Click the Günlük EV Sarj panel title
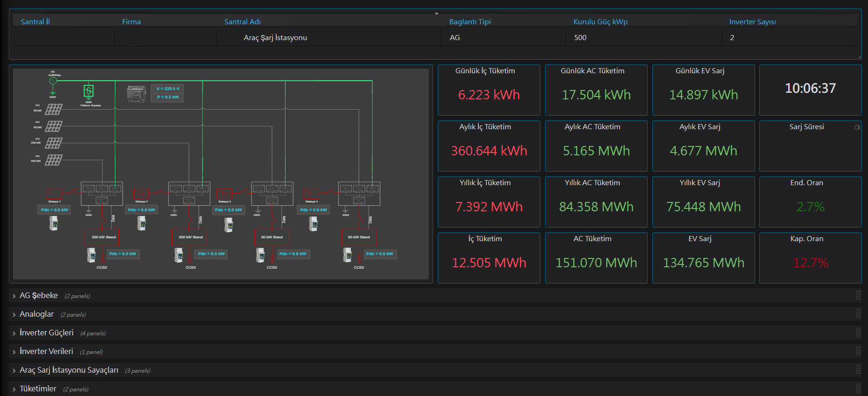 click(700, 71)
